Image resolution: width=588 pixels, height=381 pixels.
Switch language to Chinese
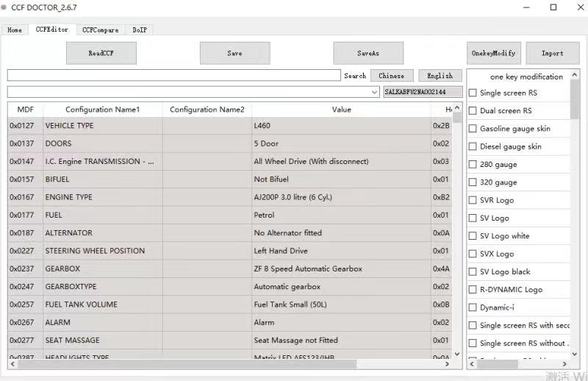click(x=391, y=76)
